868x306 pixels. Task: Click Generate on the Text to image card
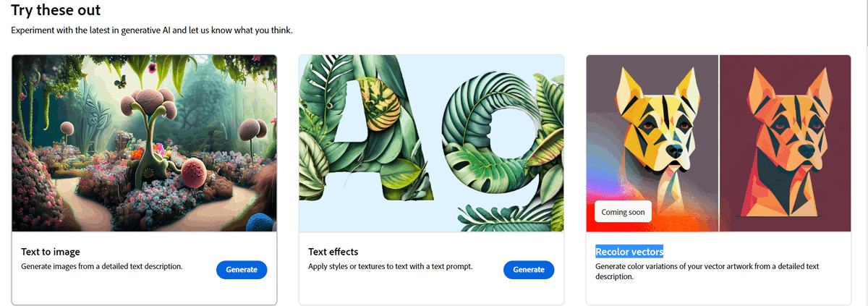coord(242,270)
